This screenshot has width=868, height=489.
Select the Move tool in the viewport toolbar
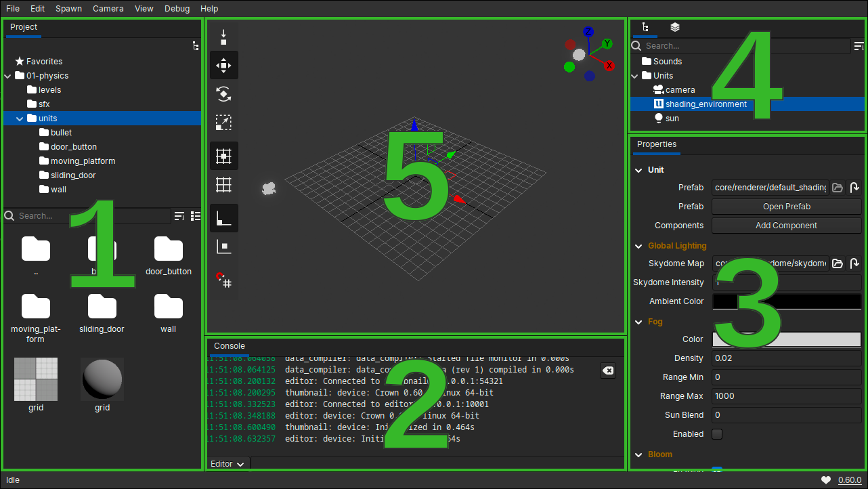223,65
